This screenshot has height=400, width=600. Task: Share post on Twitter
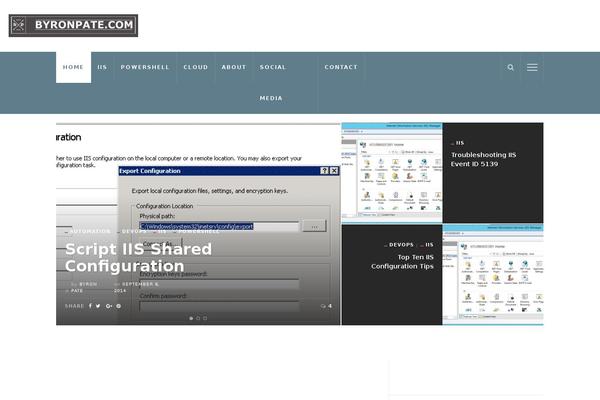(x=98, y=306)
